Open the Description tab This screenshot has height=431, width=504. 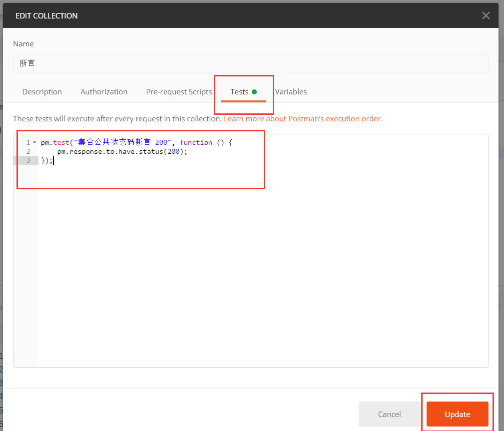pyautogui.click(x=42, y=91)
